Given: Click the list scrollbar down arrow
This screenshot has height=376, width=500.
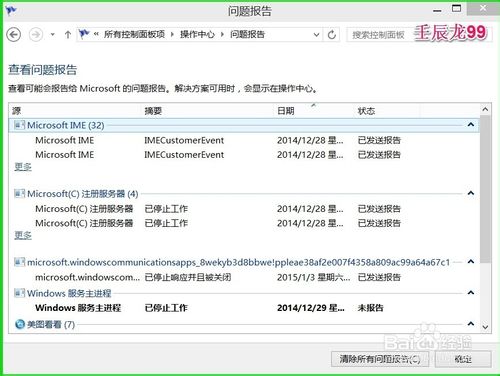Looking at the screenshot, I should pyautogui.click(x=486, y=327).
